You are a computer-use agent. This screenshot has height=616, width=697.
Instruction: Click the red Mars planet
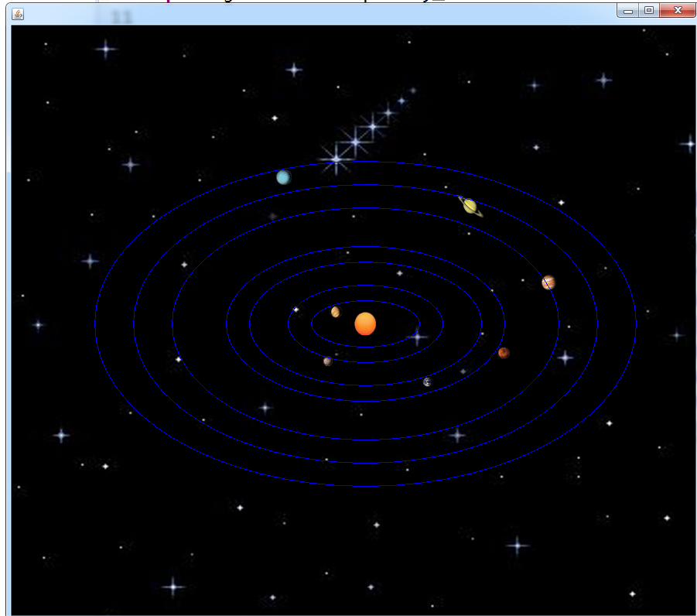pyautogui.click(x=504, y=353)
